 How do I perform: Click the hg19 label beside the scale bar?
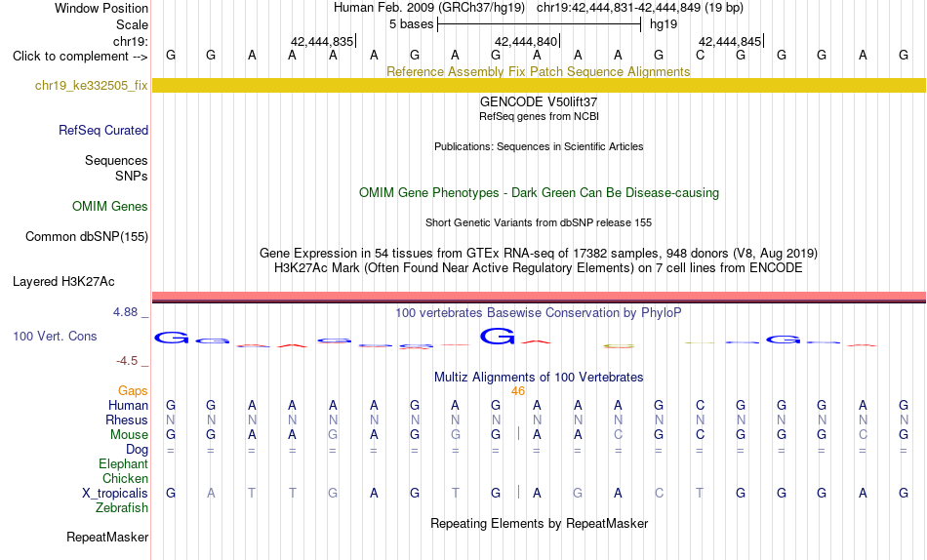[x=664, y=24]
